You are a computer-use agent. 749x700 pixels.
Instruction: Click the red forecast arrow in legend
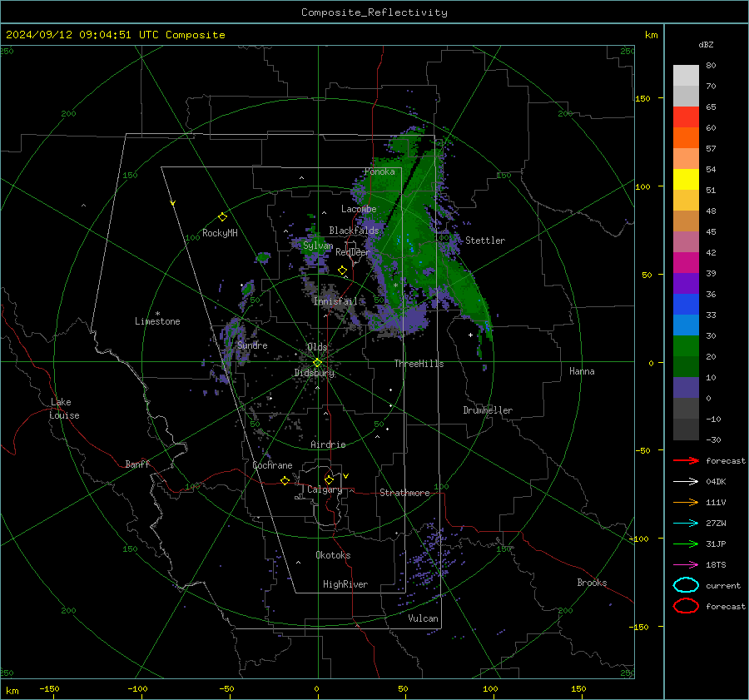[x=686, y=460]
